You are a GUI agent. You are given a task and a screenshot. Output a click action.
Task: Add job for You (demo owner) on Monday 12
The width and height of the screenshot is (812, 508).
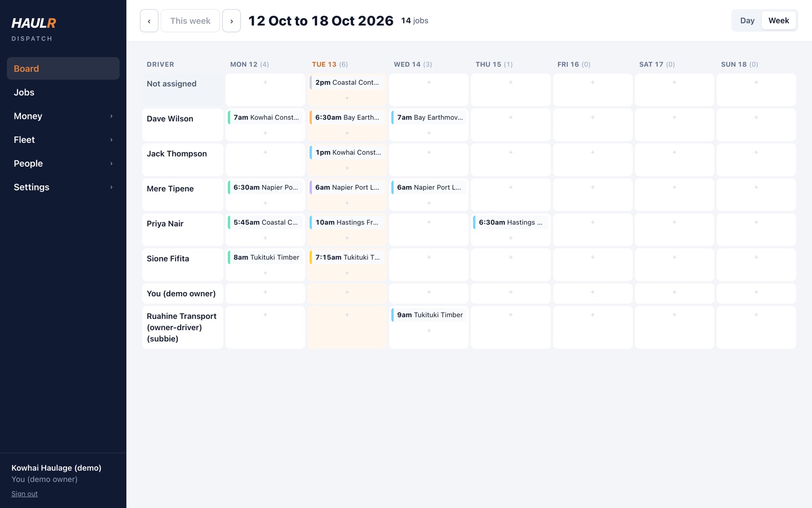coord(265,293)
